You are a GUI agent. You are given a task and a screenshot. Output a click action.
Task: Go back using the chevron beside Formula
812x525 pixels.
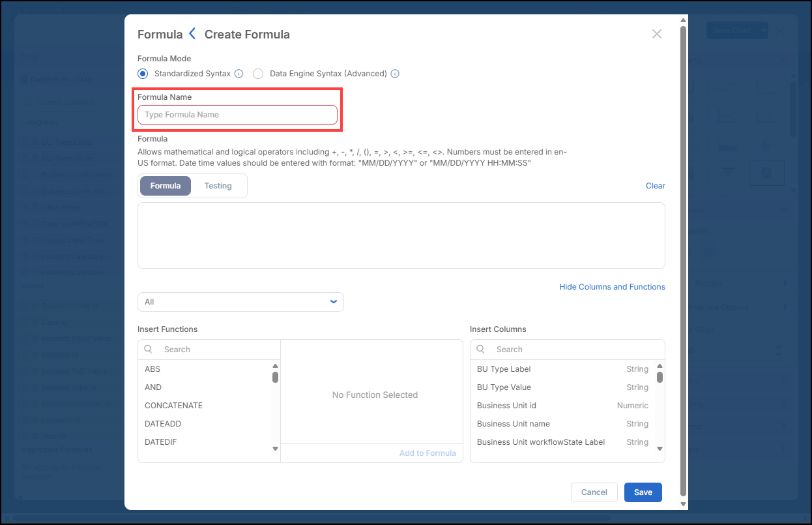point(192,34)
